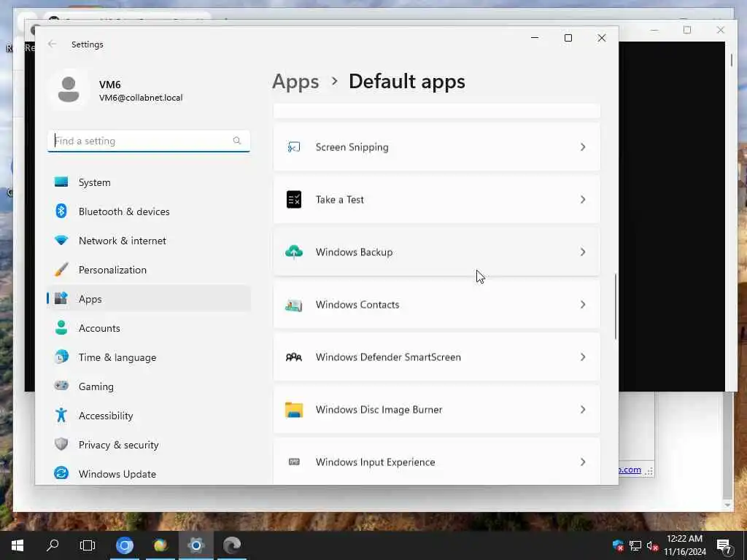The image size is (747, 560).
Task: Click the .com link in background window
Action: point(630,470)
